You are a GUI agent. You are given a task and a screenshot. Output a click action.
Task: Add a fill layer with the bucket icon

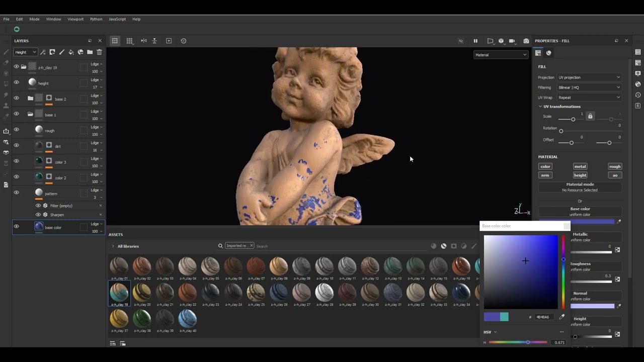point(71,52)
